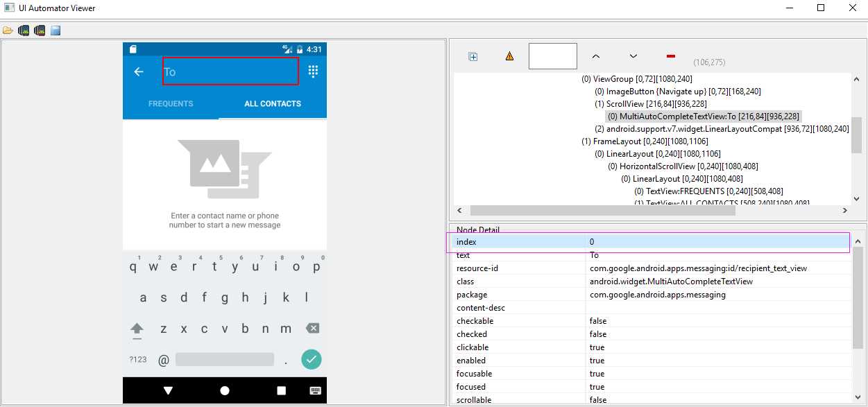The image size is (868, 407).
Task: Click the tree vertical scrollbar up arrow
Action: coord(857,79)
